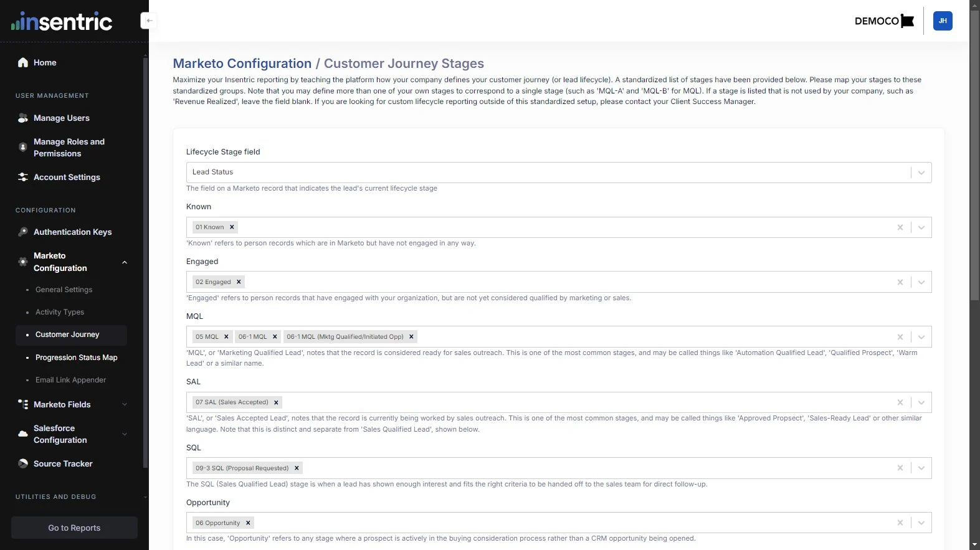Collapse the sidebar with arrow button
The image size is (980, 550).
(148, 21)
